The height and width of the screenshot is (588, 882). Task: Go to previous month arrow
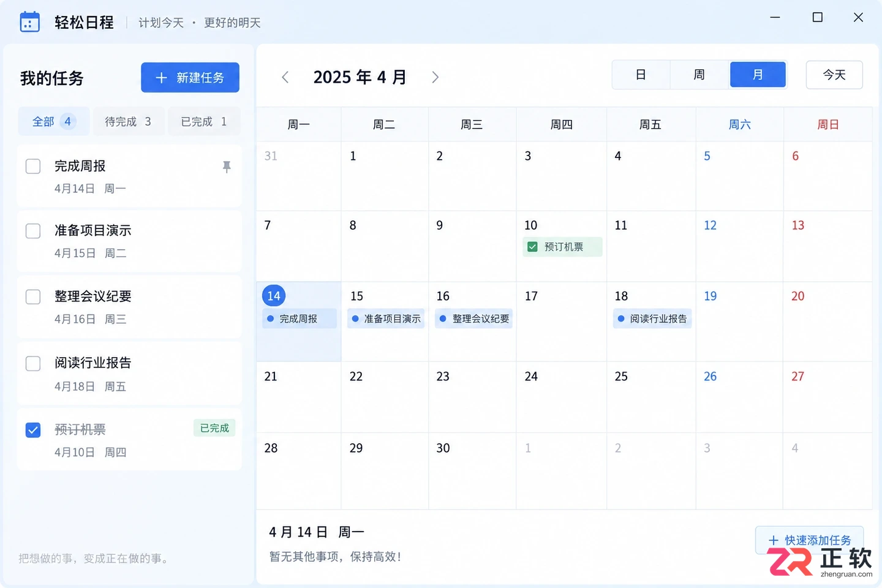[285, 77]
